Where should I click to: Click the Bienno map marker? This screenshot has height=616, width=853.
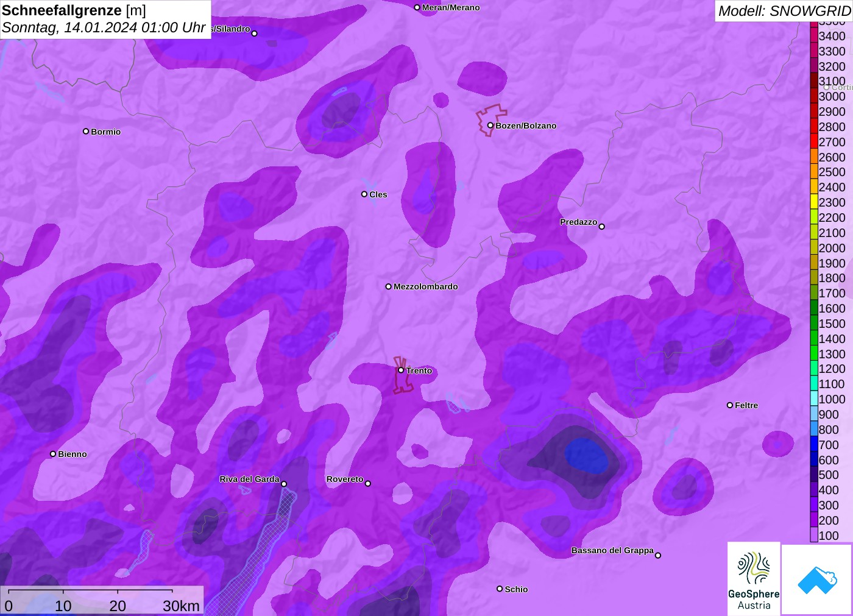[53, 454]
